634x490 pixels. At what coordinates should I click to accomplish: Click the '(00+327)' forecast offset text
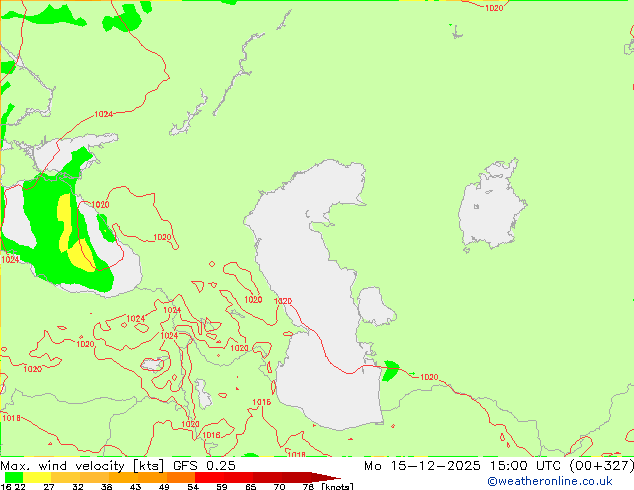pyautogui.click(x=601, y=466)
